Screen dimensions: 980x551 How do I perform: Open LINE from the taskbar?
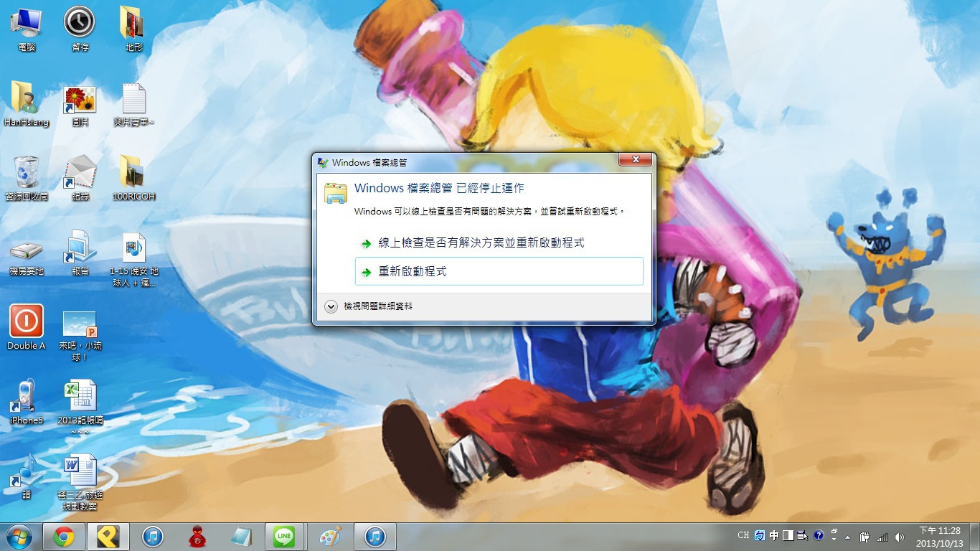(285, 537)
